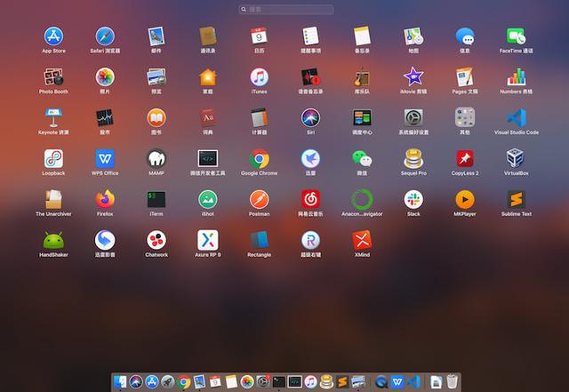This screenshot has width=569, height=392.
Task: Open Chatwork
Action: coord(156,240)
